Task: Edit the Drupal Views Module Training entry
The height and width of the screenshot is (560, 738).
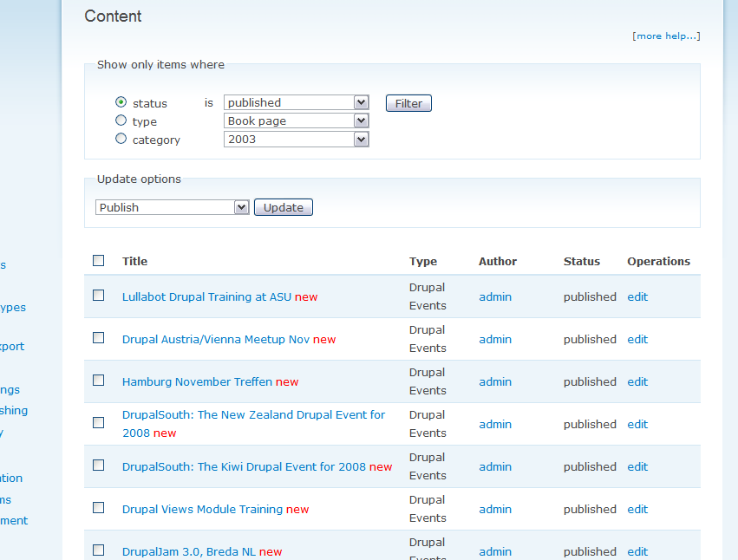Action: (637, 509)
